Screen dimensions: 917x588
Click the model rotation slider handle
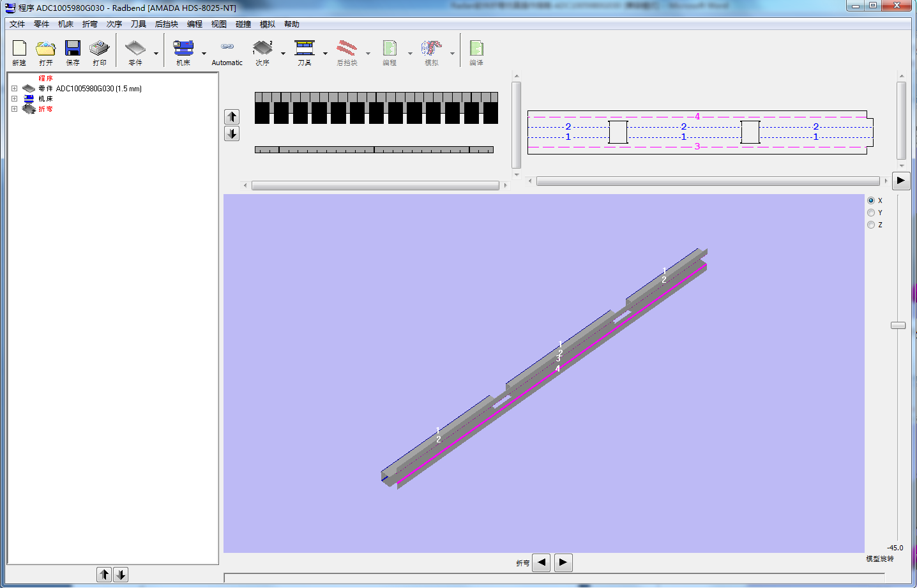(898, 326)
